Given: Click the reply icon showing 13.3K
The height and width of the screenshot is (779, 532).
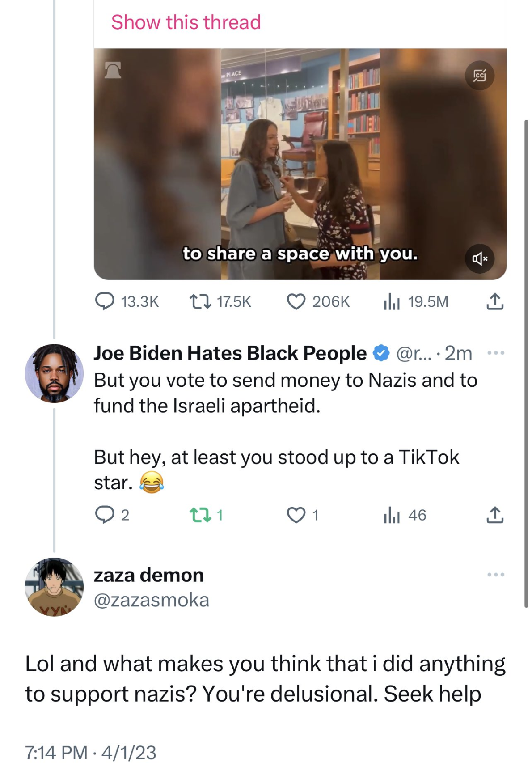Looking at the screenshot, I should point(105,301).
